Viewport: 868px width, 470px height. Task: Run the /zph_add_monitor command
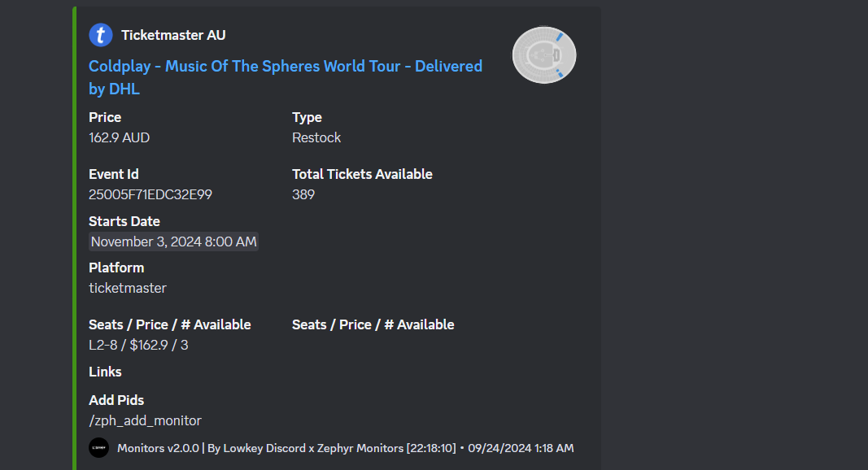[x=145, y=420]
